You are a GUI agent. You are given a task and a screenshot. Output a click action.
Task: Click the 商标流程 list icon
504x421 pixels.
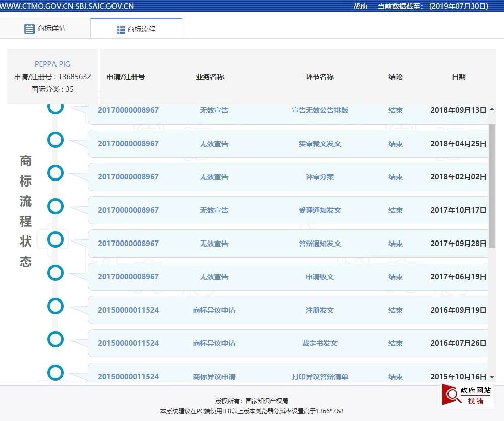coord(121,30)
